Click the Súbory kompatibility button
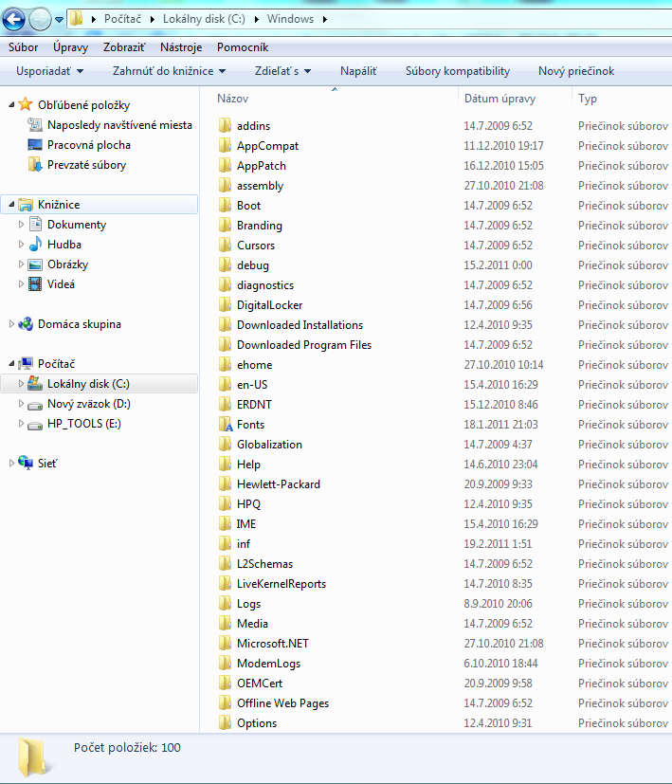 457,71
